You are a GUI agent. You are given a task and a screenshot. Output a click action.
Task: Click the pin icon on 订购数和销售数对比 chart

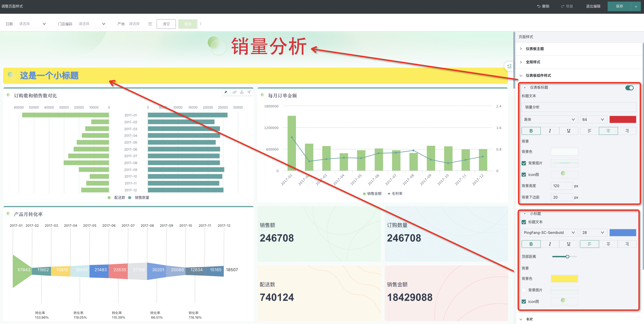coord(226,92)
